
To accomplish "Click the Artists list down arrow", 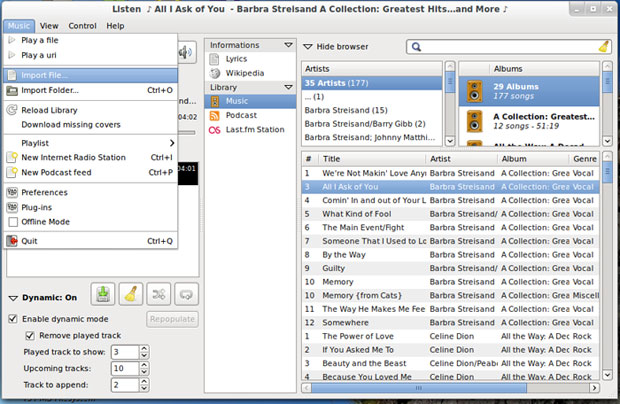I will [x=450, y=140].
